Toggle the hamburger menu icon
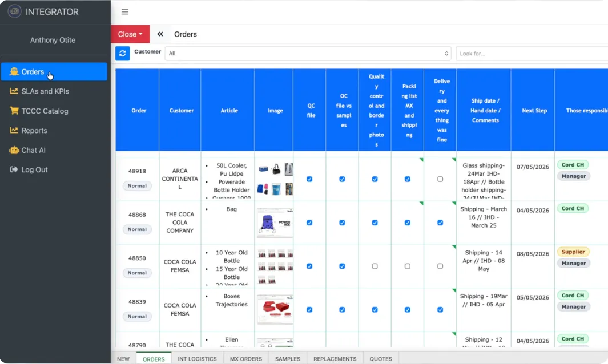The height and width of the screenshot is (364, 608). point(124,11)
